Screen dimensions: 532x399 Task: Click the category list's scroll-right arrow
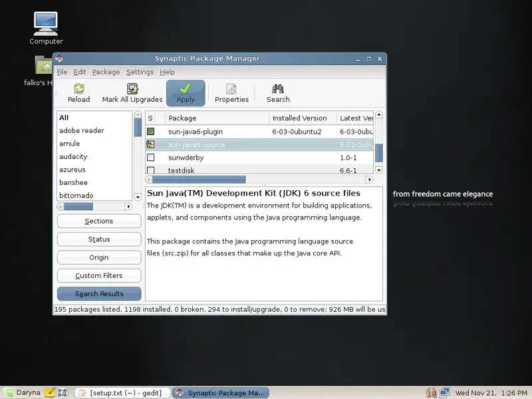[x=128, y=206]
